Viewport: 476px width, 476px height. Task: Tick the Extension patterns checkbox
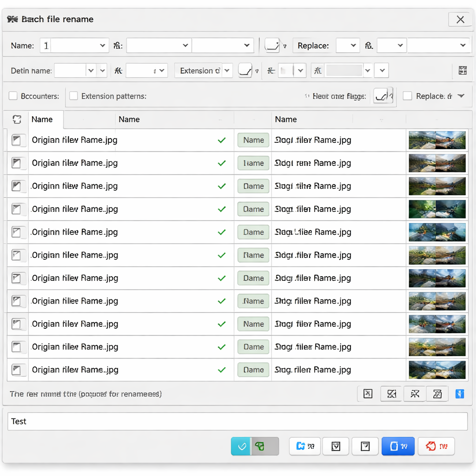73,96
